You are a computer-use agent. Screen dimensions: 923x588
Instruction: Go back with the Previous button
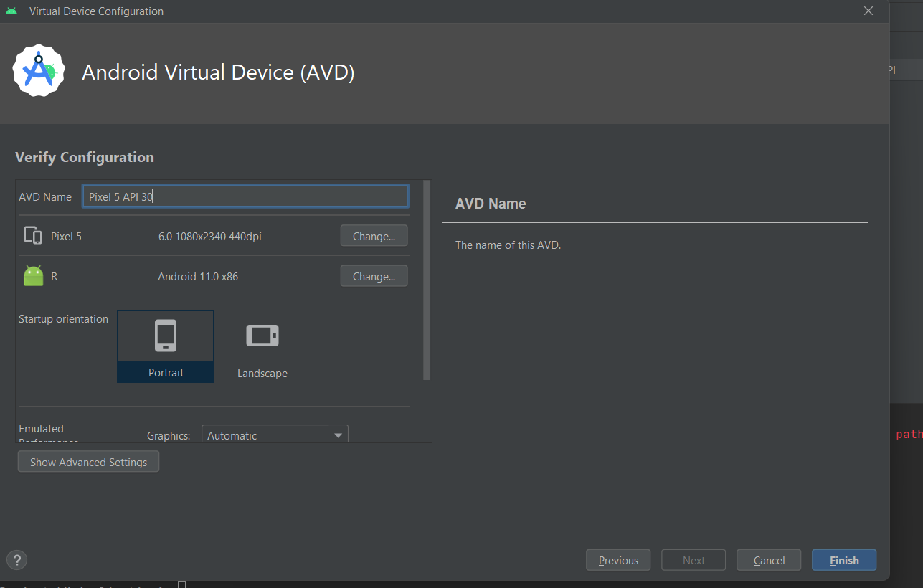point(618,560)
